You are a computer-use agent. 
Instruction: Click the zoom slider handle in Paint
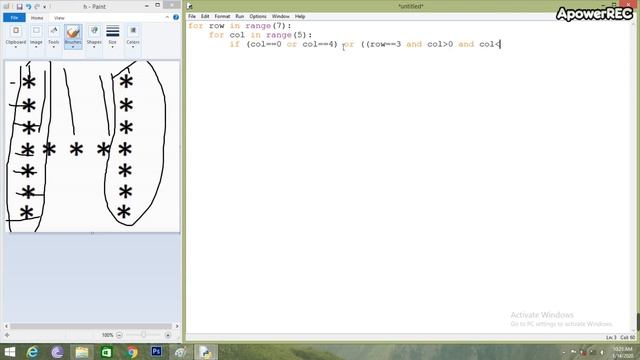[x=143, y=335]
